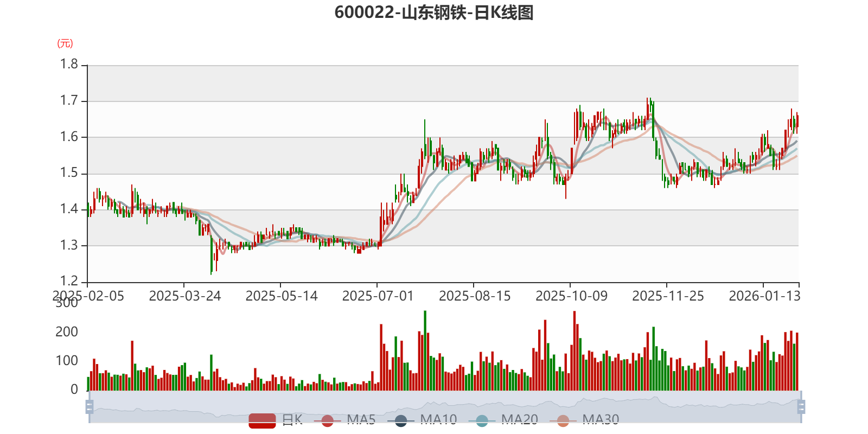The image size is (868, 434).
Task: Toggle the MA20 line in legend
Action: (503, 420)
